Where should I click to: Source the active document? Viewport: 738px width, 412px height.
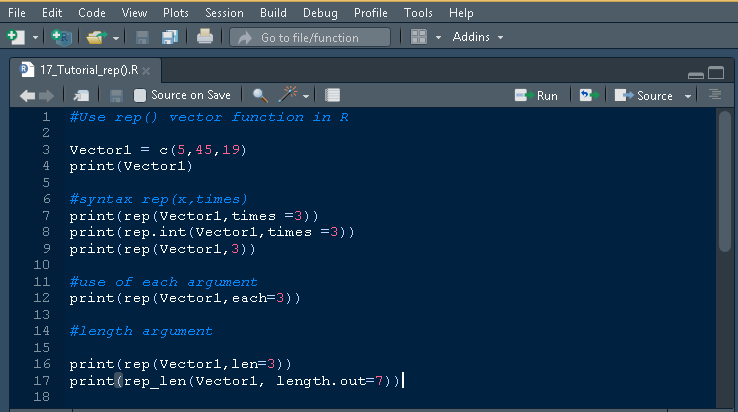(x=643, y=96)
